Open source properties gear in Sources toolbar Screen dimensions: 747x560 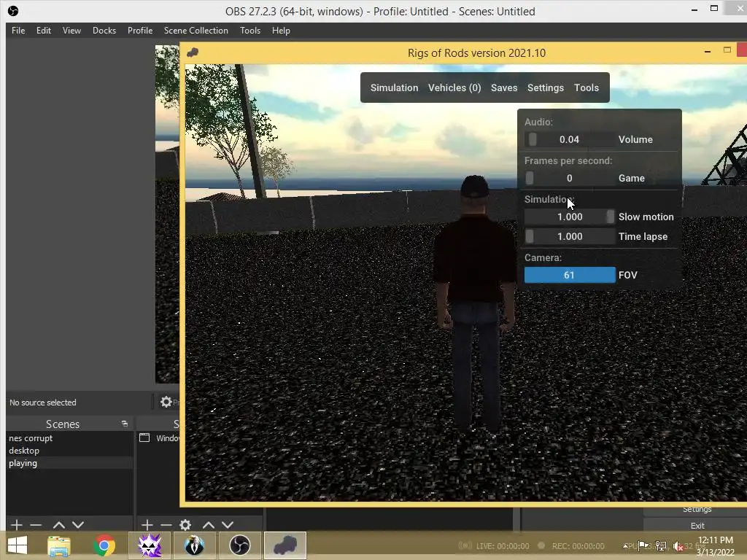point(185,525)
